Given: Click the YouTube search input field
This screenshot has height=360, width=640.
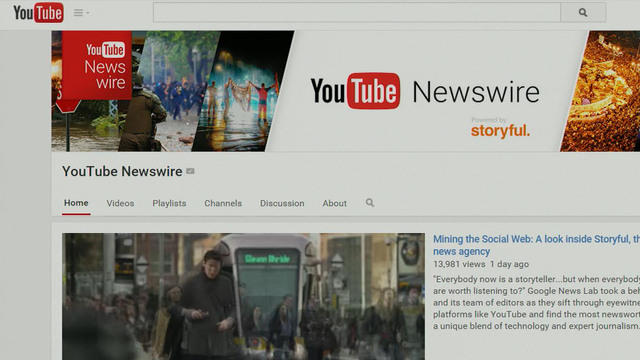Looking at the screenshot, I should click(x=357, y=13).
